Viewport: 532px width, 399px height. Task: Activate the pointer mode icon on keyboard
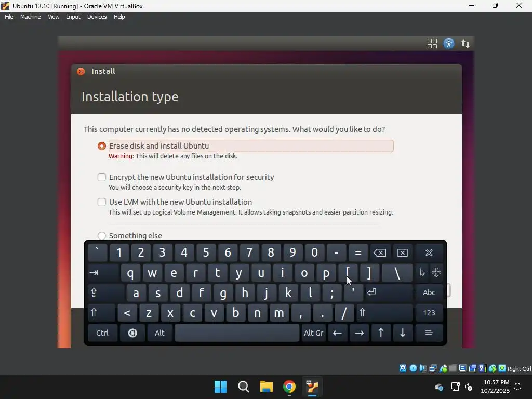click(422, 272)
